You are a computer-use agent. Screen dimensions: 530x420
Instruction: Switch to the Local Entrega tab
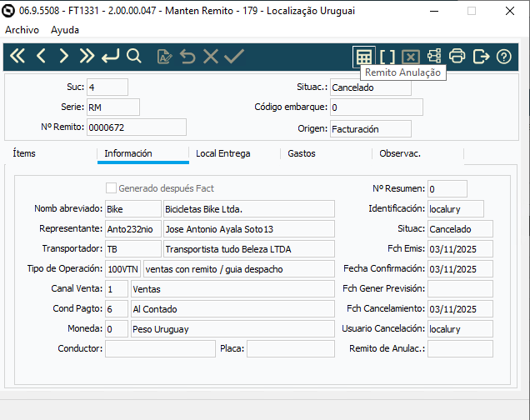[x=222, y=153]
